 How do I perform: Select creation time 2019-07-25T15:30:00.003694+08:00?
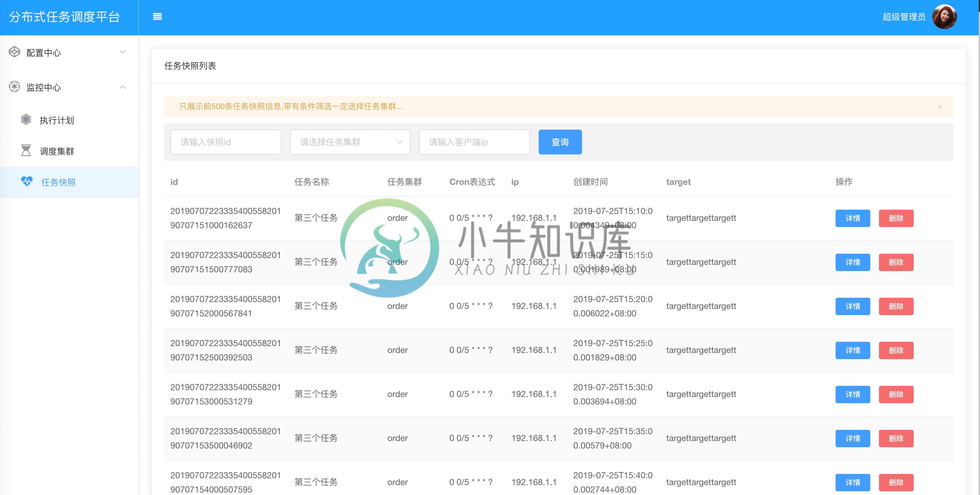point(612,395)
